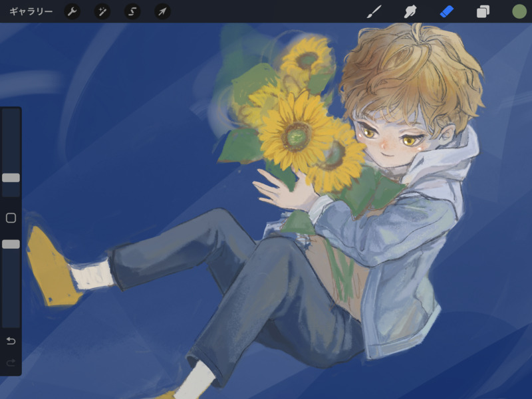Click the brush size slider handle
This screenshot has height=399, width=532.
coord(11,178)
